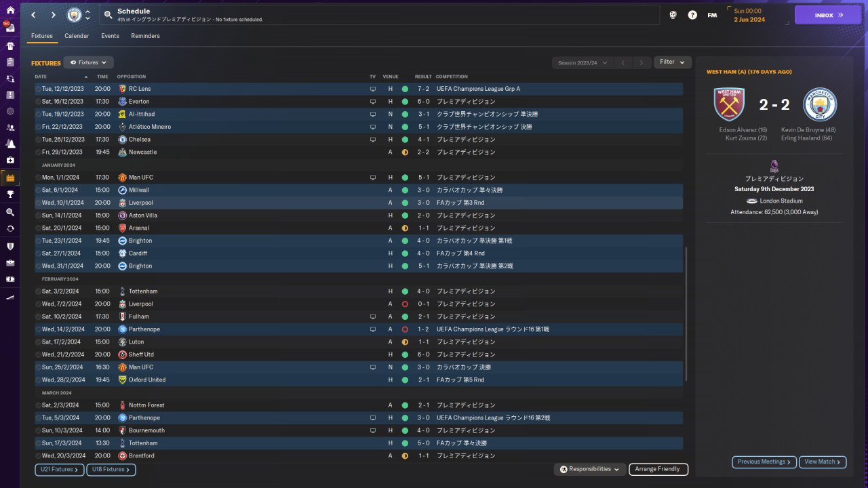Open U18 Fixtures
The image size is (868, 488).
[x=111, y=469]
